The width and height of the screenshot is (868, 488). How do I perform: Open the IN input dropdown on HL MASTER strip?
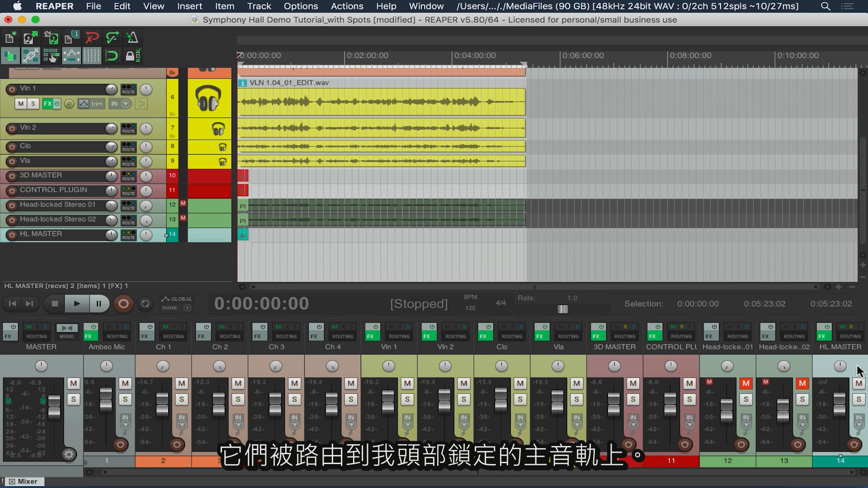(859, 421)
